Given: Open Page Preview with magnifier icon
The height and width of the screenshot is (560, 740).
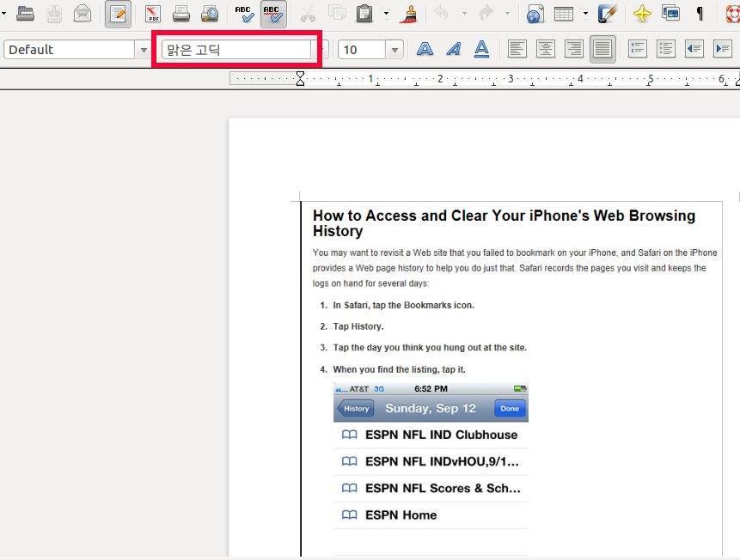Looking at the screenshot, I should tap(210, 14).
